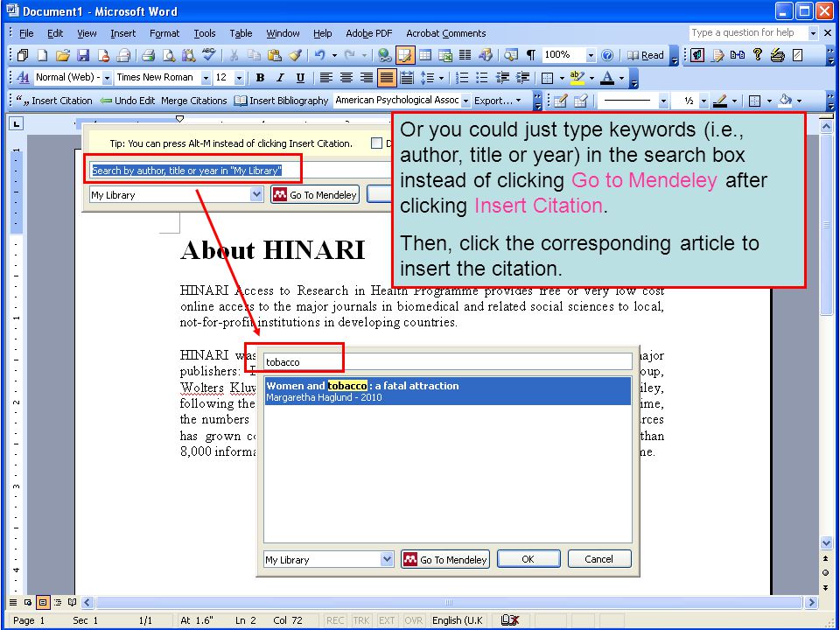
Task: Click the Microsoft Word Help question icon
Action: (607, 55)
